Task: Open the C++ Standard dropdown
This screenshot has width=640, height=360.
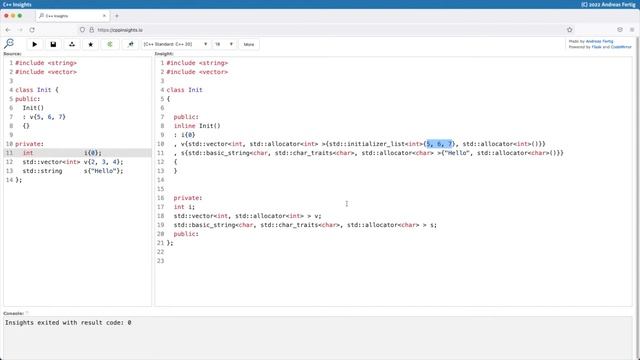Action: [176, 44]
